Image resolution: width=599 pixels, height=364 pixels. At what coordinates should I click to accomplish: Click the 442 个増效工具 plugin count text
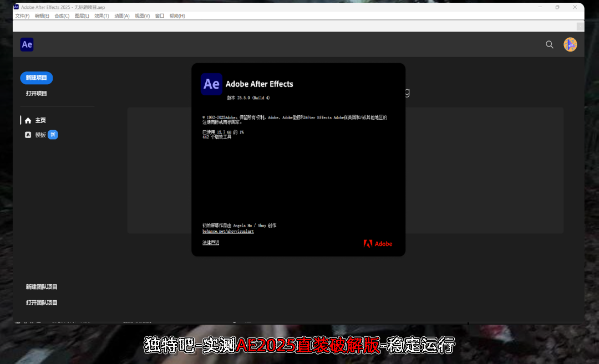217,137
